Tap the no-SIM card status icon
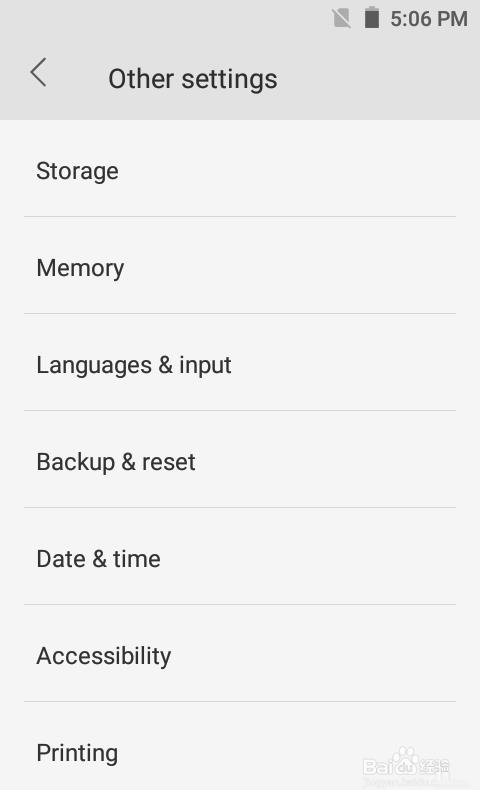The height and width of the screenshot is (790, 480). [x=341, y=19]
